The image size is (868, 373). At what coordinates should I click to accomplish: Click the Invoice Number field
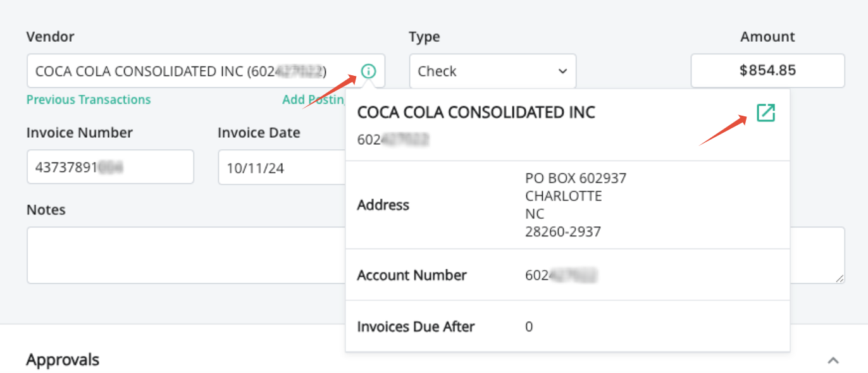coord(110,167)
